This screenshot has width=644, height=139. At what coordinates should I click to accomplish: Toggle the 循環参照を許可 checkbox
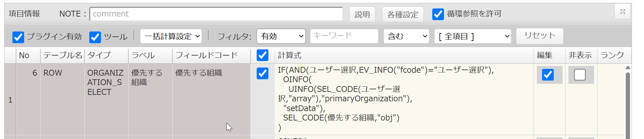tap(438, 14)
